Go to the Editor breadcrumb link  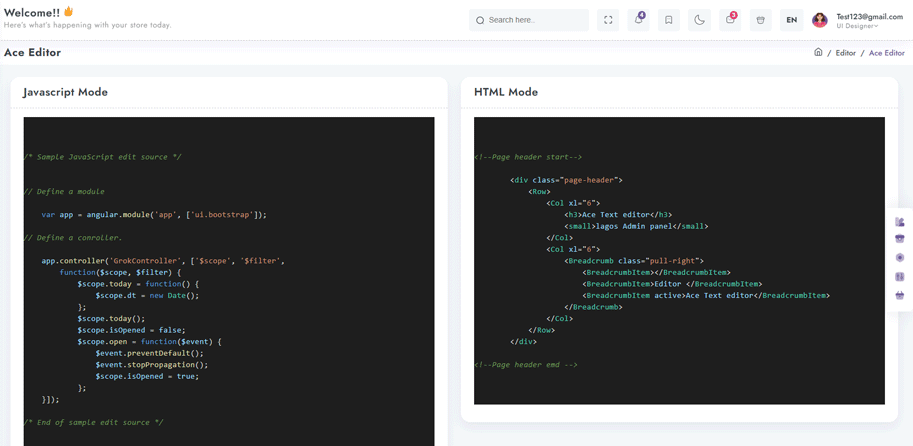click(x=845, y=53)
